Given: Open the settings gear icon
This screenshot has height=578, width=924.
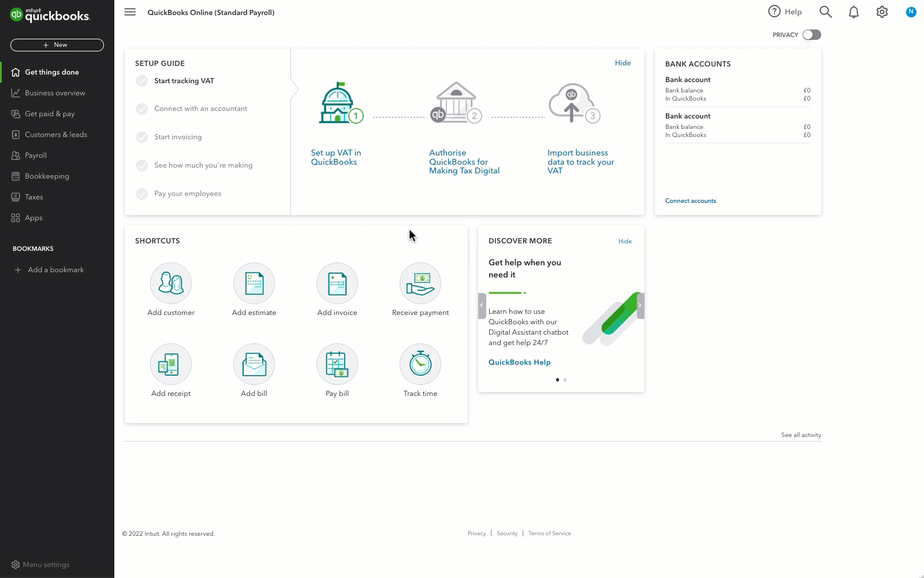Looking at the screenshot, I should (x=882, y=12).
